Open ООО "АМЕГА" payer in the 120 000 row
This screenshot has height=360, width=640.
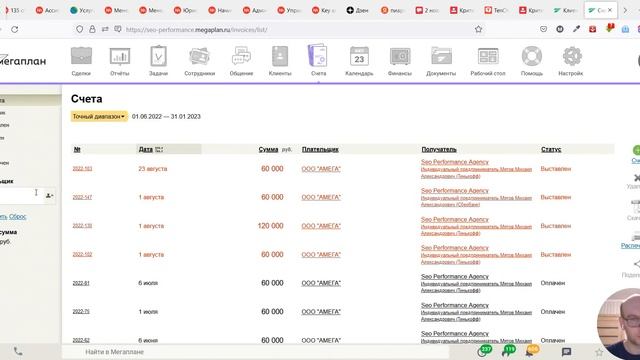321,226
